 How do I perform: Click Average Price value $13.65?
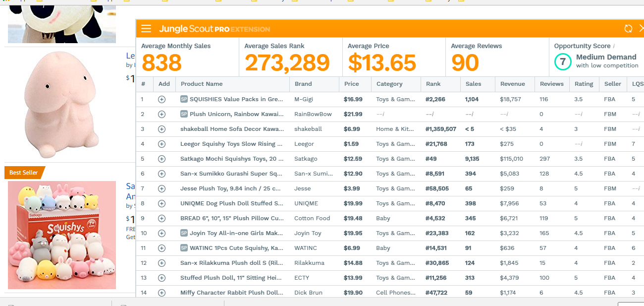pyautogui.click(x=382, y=63)
